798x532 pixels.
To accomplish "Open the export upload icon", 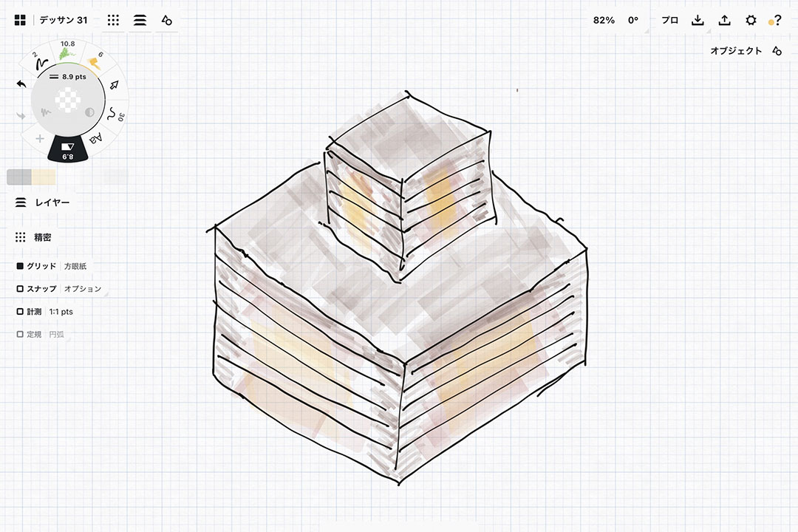I will pos(724,20).
